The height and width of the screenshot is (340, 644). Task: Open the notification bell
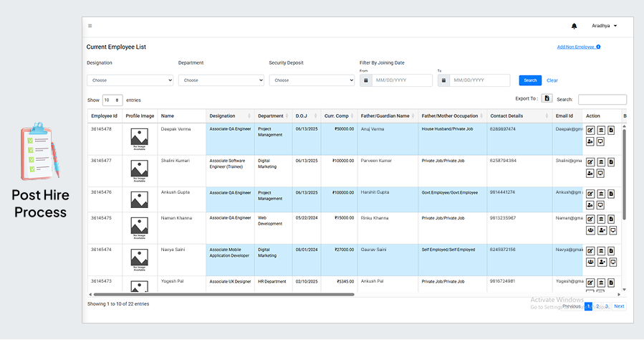point(575,26)
